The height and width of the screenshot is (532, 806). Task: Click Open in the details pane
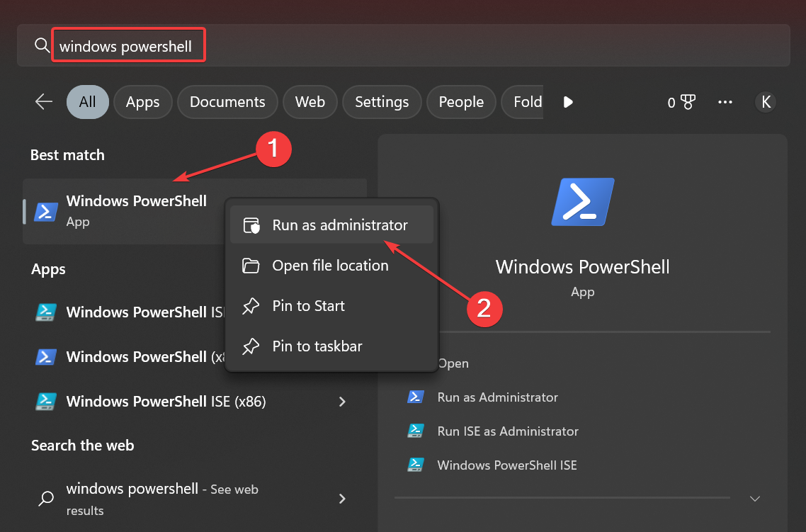click(x=453, y=363)
